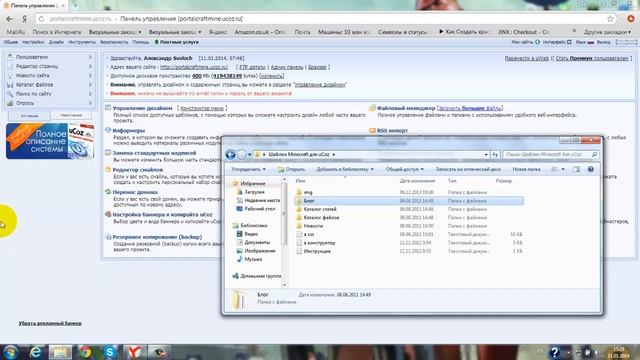Click 'Новая папка' in Explorer toolbar

[526, 169]
